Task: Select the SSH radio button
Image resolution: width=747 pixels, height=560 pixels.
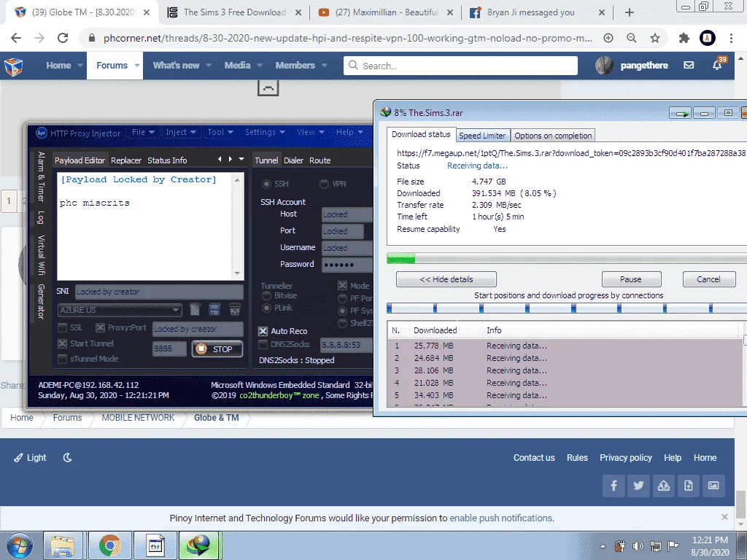Action: point(266,184)
